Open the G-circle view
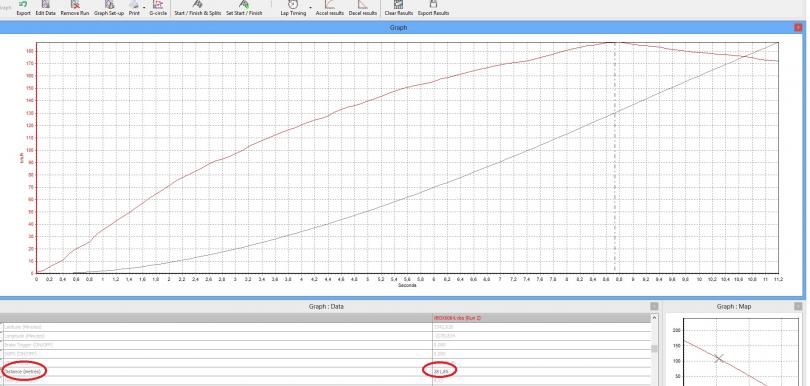Image resolution: width=810 pixels, height=386 pixels. [x=158, y=8]
